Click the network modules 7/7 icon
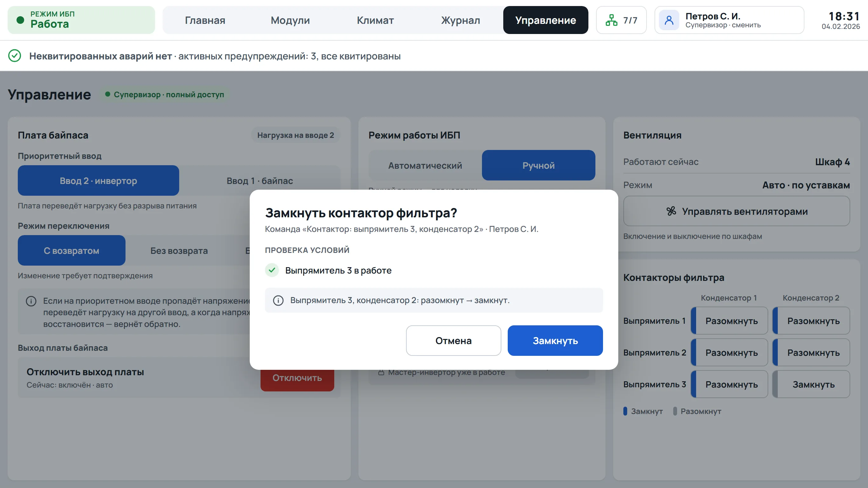Viewport: 868px width, 488px height. pyautogui.click(x=611, y=20)
